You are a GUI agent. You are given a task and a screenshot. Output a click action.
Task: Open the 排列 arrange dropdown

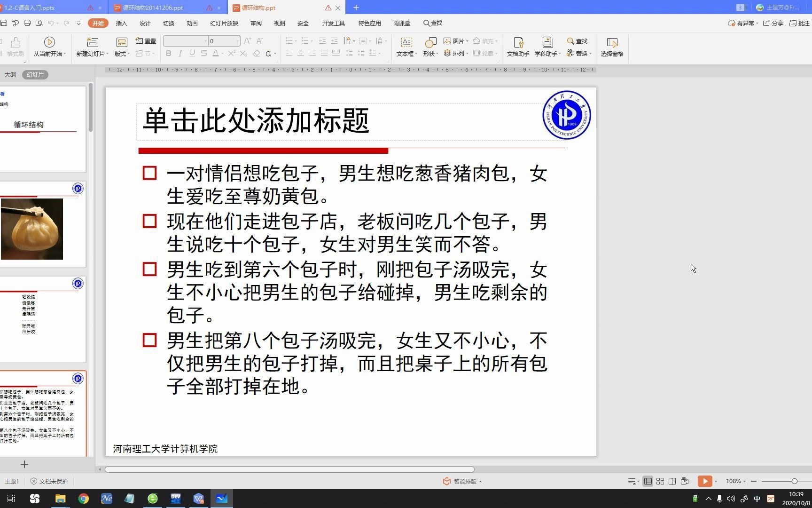coord(458,53)
